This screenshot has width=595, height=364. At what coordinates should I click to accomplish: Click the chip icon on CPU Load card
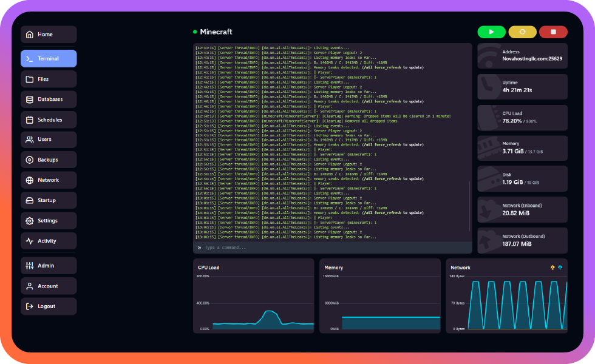coord(488,118)
